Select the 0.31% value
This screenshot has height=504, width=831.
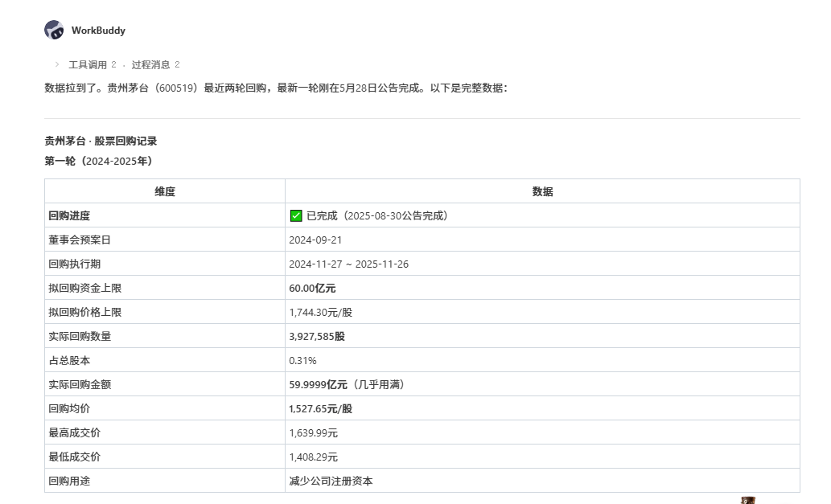click(302, 361)
